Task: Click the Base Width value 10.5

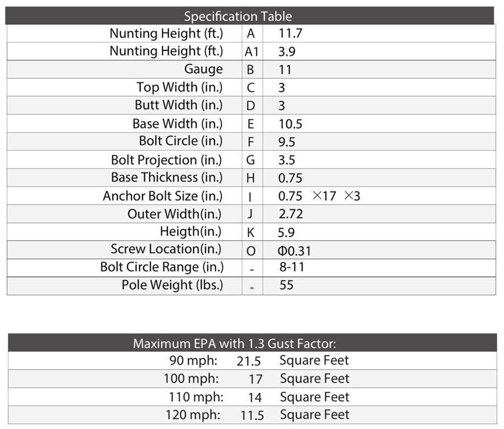Action: (x=290, y=124)
